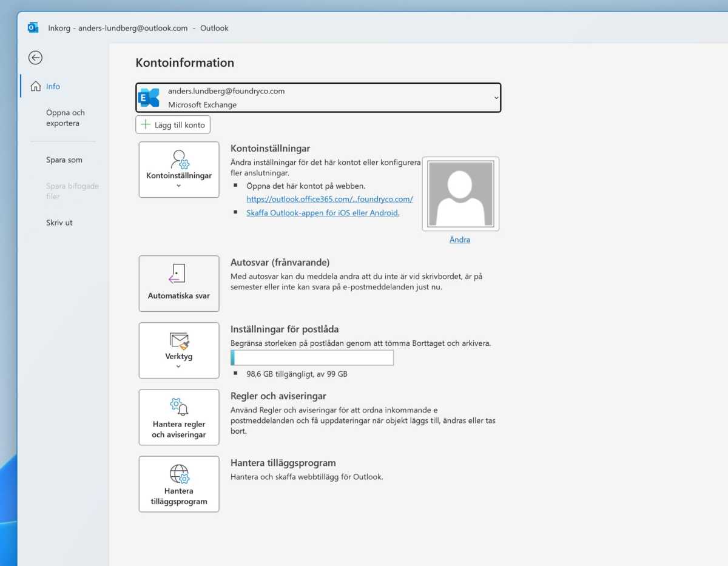Click the Outlook logo in the title bar
The width and height of the screenshot is (728, 566).
33,28
